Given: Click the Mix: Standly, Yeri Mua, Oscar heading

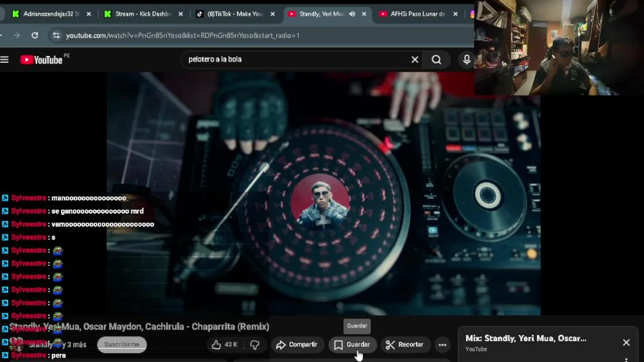Looking at the screenshot, I should (x=526, y=338).
